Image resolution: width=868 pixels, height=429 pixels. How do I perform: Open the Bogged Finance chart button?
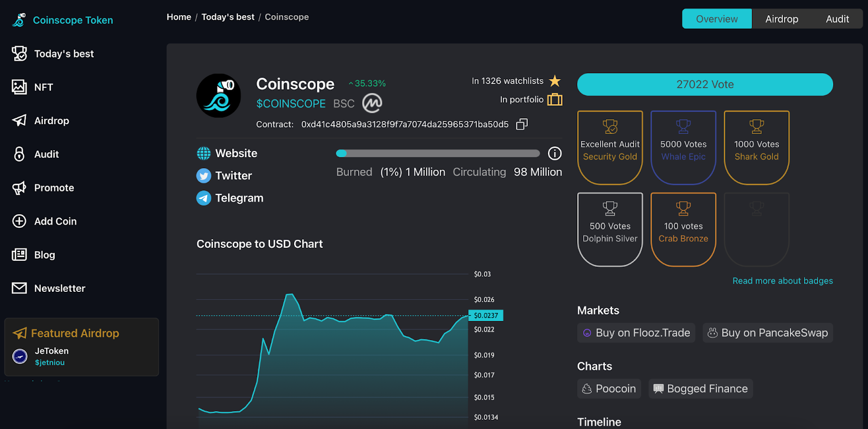click(x=700, y=389)
